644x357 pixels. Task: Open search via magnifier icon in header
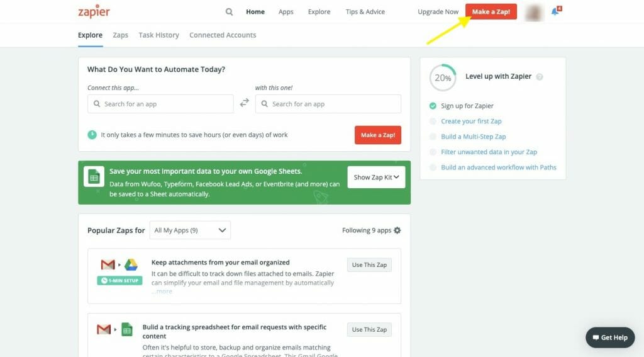click(x=229, y=12)
